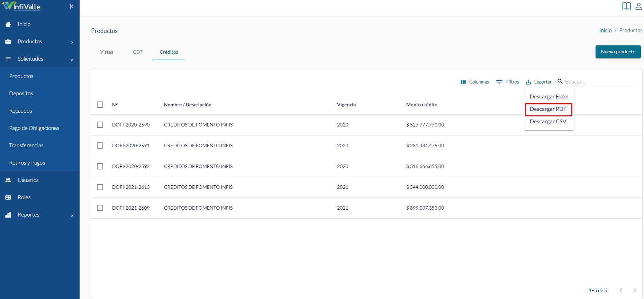Focus the Buscar search field
Viewport: 644px width, 299px height.
click(600, 82)
